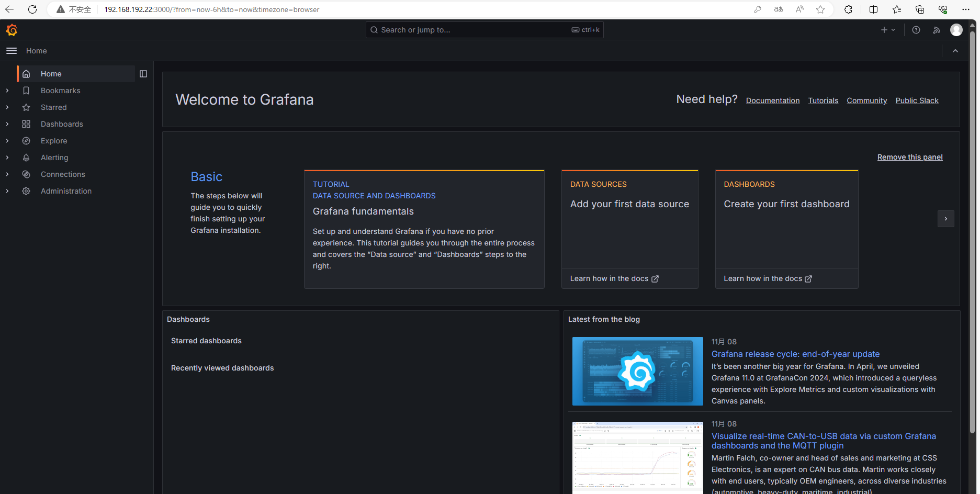Open Grafana release cycle blog post title
Screen dimensions: 980x494
pos(795,354)
